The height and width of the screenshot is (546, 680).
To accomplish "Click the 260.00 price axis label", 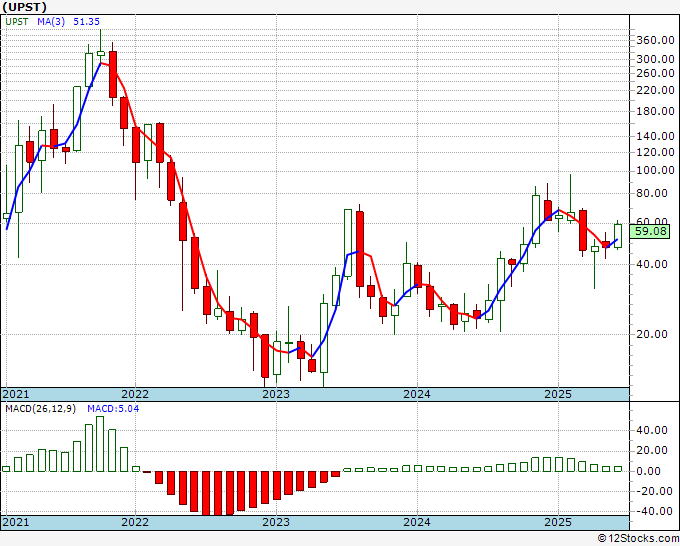I will (655, 73).
